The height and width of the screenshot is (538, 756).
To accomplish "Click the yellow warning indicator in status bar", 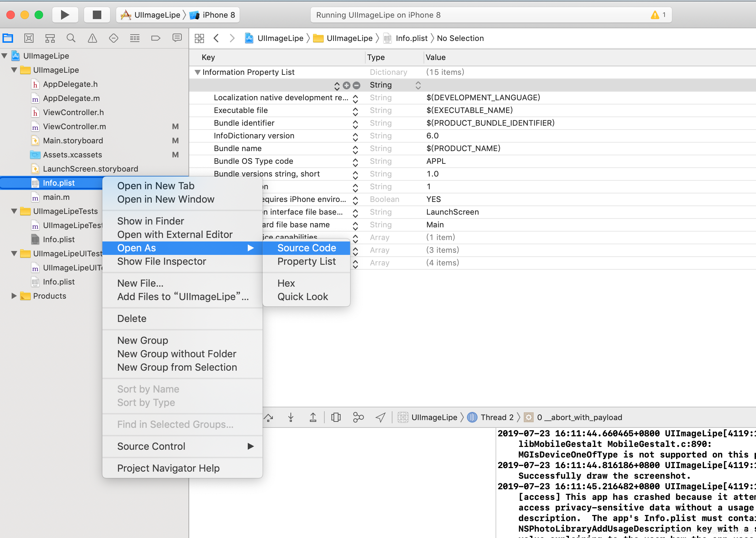I will coord(655,15).
